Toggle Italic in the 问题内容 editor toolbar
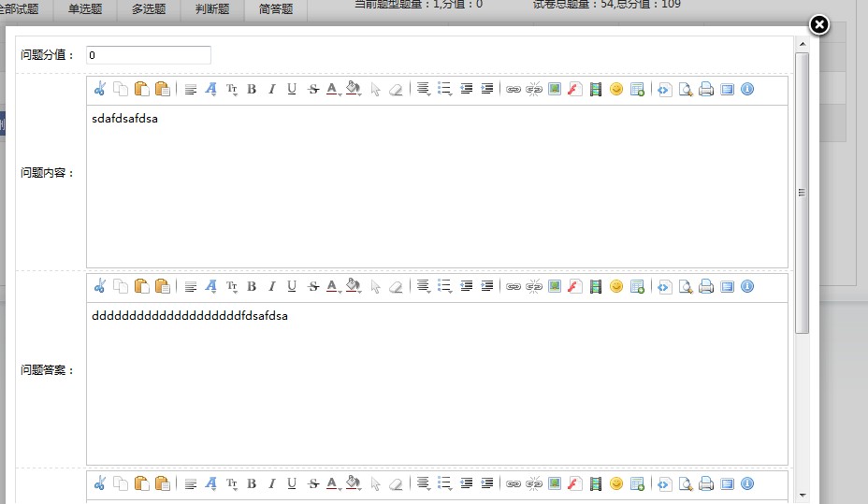 click(272, 89)
